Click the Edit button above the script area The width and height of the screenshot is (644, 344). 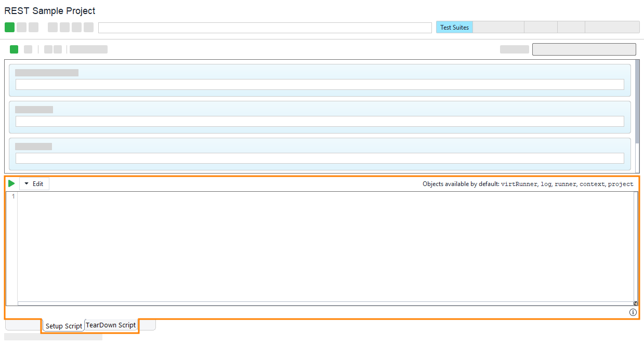pyautogui.click(x=36, y=183)
